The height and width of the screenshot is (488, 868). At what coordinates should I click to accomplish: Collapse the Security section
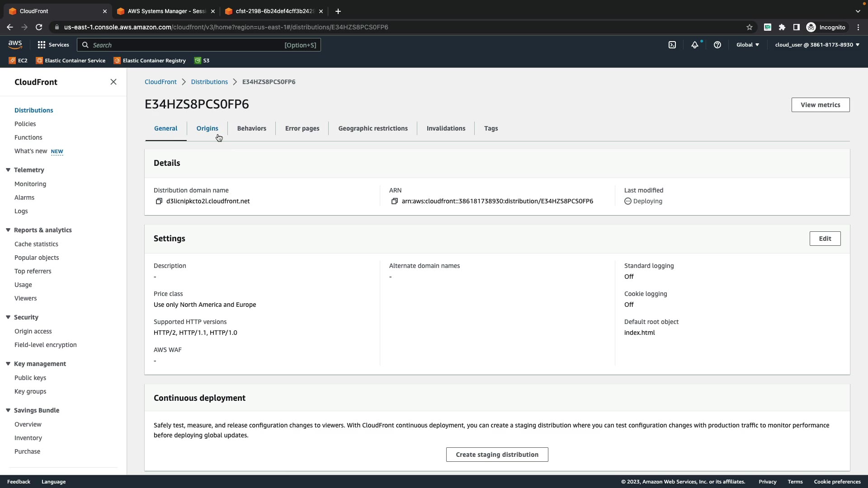pyautogui.click(x=8, y=317)
